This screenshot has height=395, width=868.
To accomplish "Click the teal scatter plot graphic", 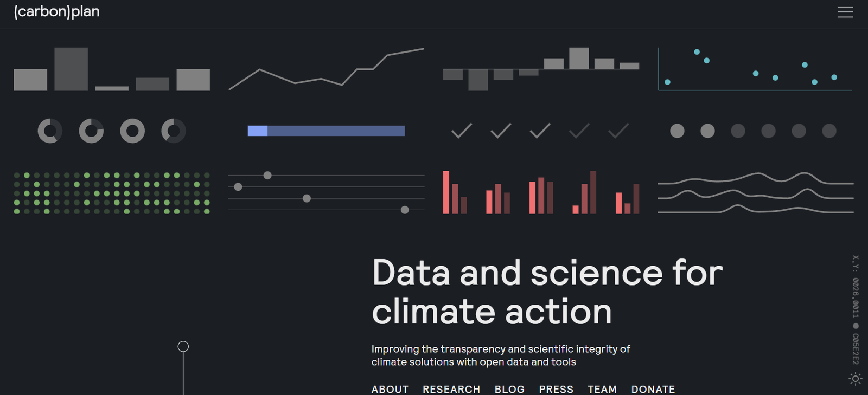I will tap(755, 69).
